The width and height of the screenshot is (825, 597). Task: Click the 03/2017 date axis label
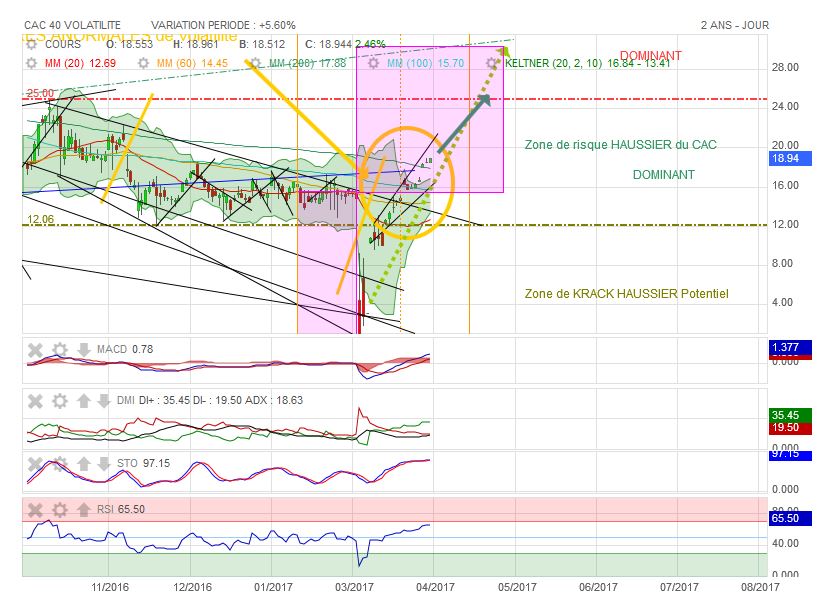[x=354, y=587]
